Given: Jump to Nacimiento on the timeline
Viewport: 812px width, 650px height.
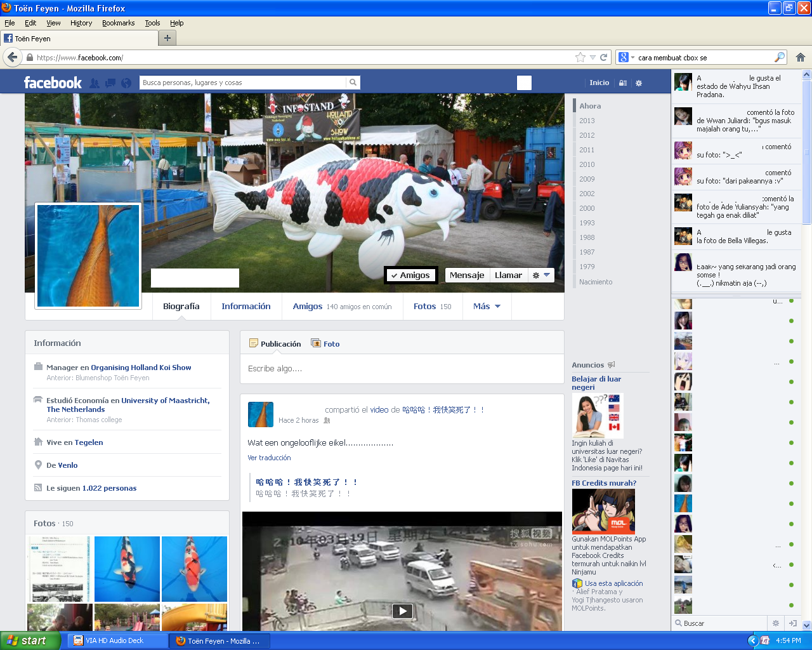Looking at the screenshot, I should (x=596, y=282).
